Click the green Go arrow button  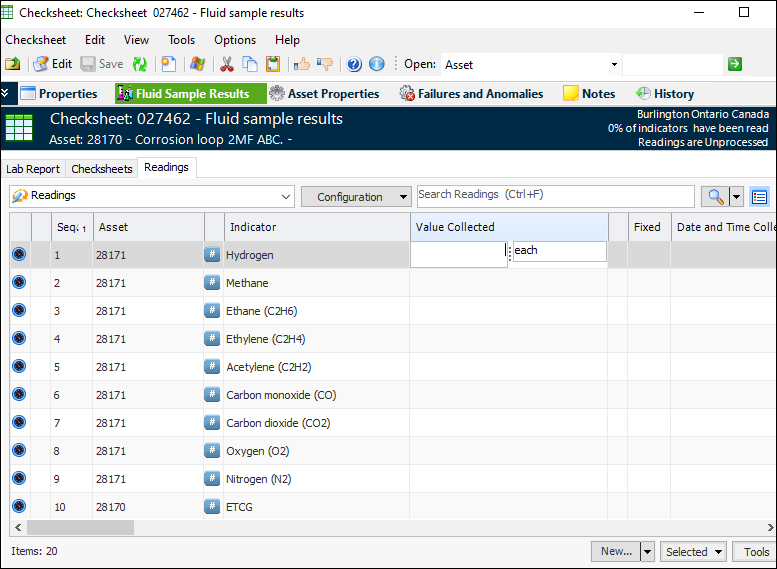point(735,64)
